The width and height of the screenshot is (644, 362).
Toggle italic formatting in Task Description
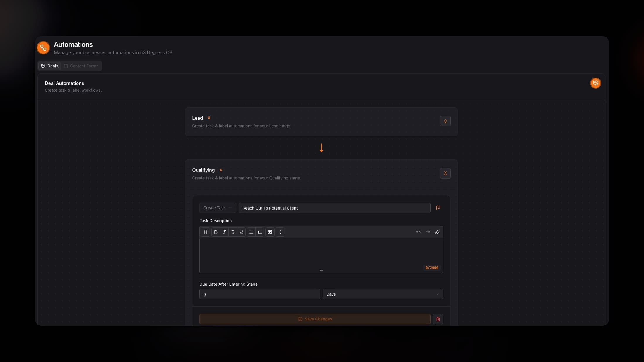(224, 232)
